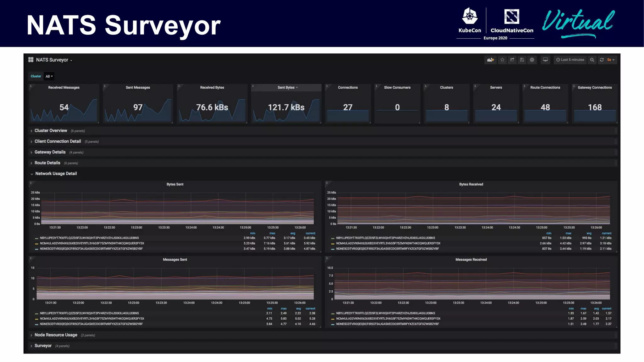
Task: Toggle NBYLUPEOYT series in Bytes Sent legend
Action: 89,238
